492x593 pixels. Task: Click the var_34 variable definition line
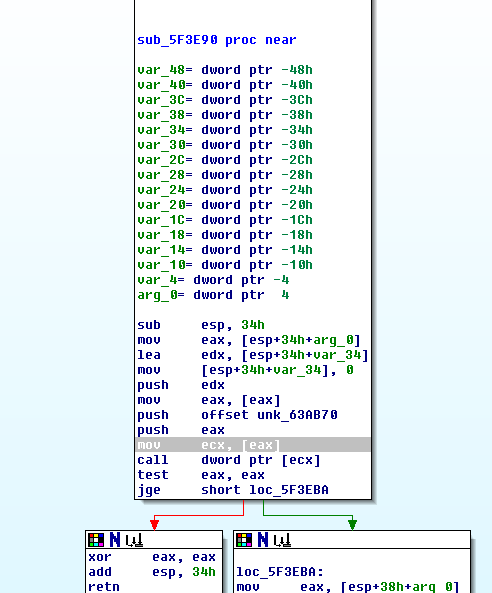(x=225, y=130)
